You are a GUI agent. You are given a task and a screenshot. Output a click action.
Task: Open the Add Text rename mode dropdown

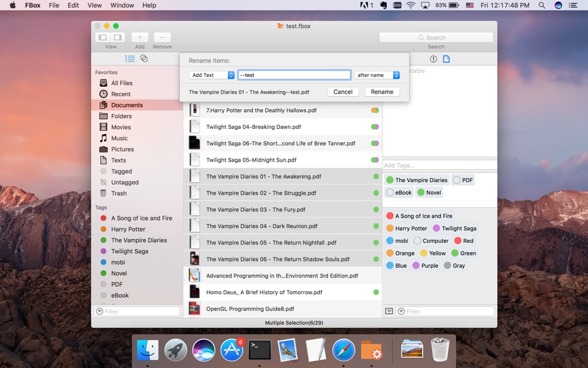coord(212,75)
